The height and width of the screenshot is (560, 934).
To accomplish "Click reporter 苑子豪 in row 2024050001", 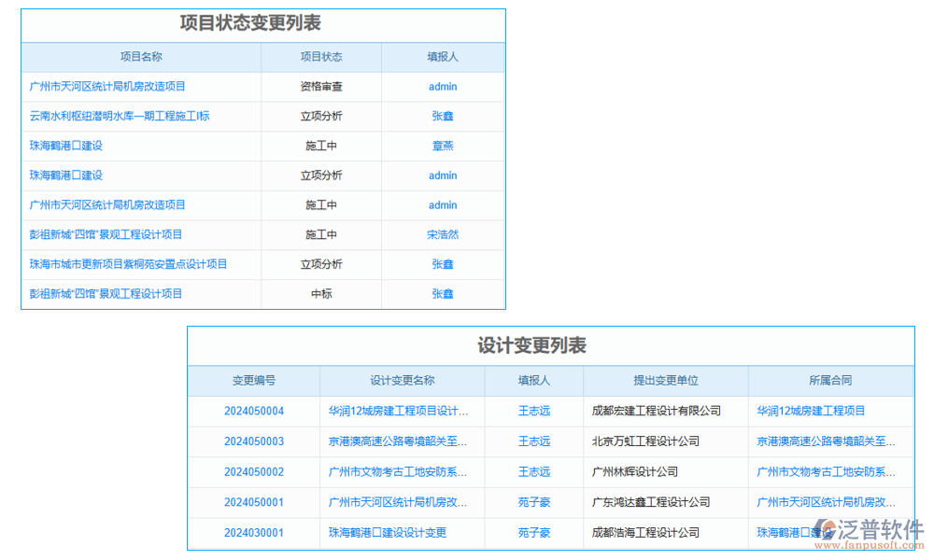I will [534, 502].
